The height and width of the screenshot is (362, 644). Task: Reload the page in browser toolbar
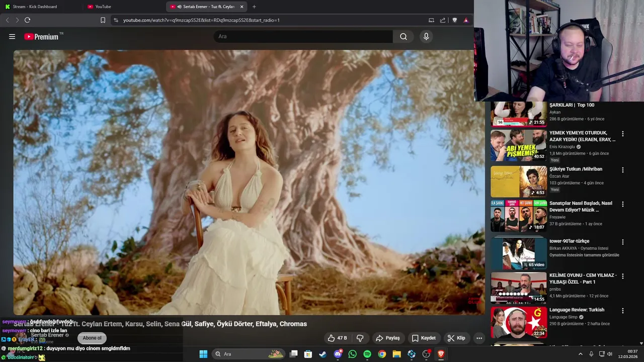[x=27, y=20]
